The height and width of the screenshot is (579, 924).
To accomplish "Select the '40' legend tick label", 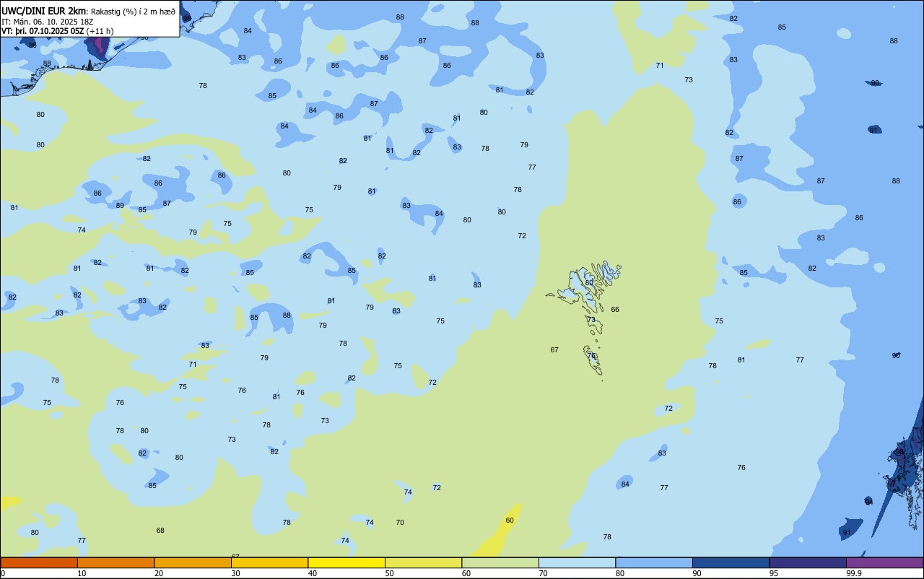I will point(313,573).
